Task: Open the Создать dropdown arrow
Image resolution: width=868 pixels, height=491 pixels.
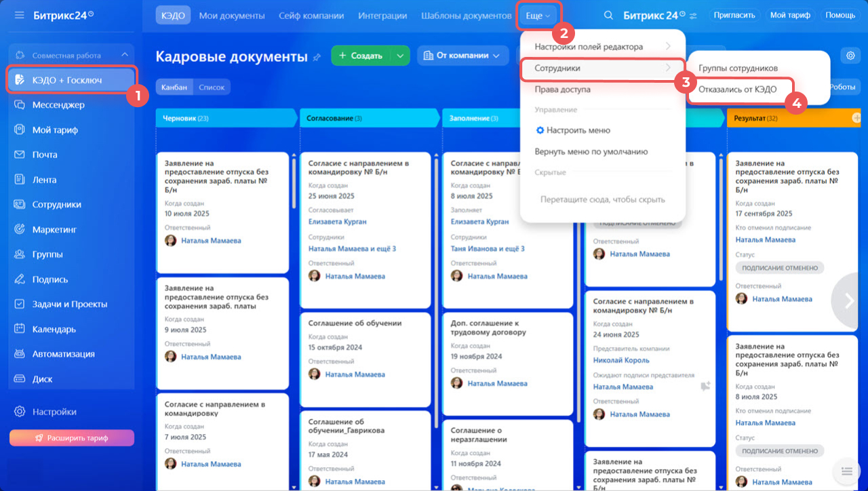Action: pos(401,56)
